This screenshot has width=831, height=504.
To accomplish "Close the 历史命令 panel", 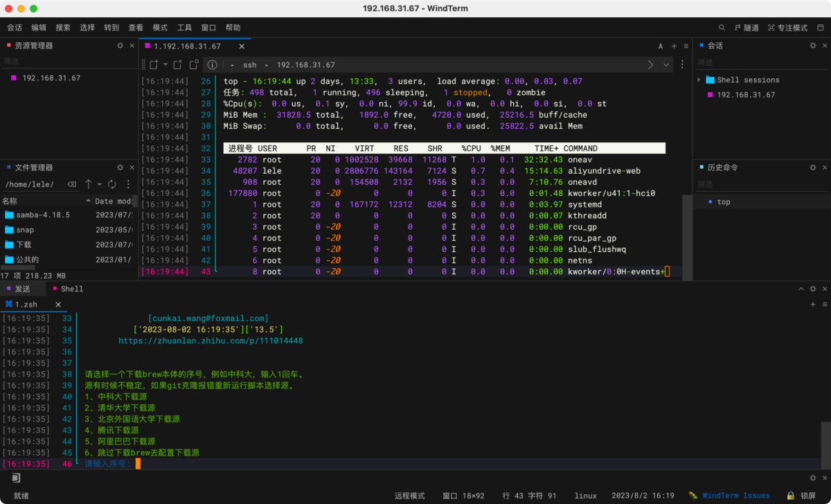I will [x=824, y=168].
